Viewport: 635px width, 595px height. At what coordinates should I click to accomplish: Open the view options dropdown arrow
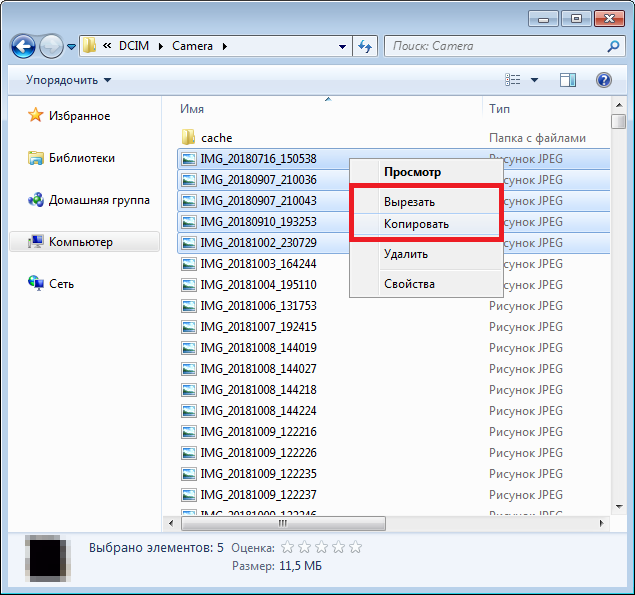(534, 80)
